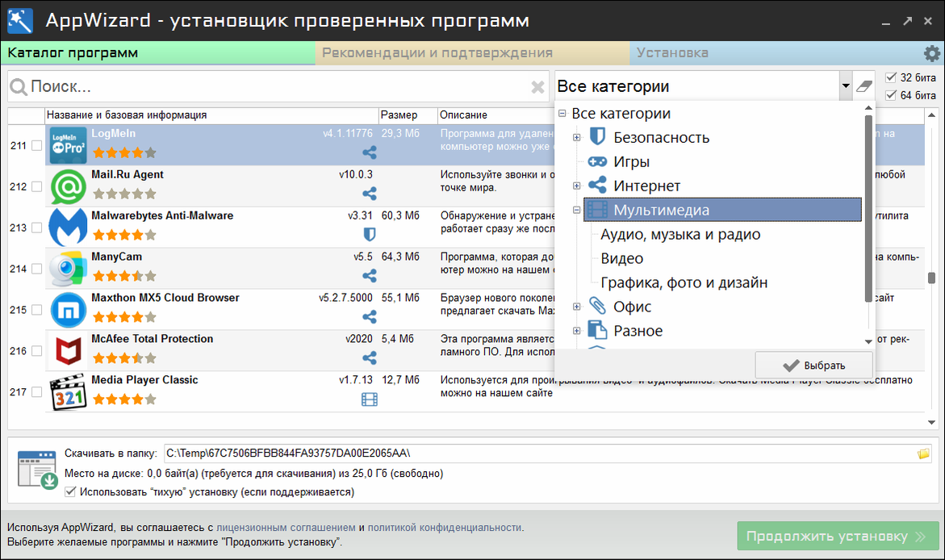This screenshot has width=945, height=560.
Task: Click the McAfee shield icon
Action: click(x=68, y=351)
